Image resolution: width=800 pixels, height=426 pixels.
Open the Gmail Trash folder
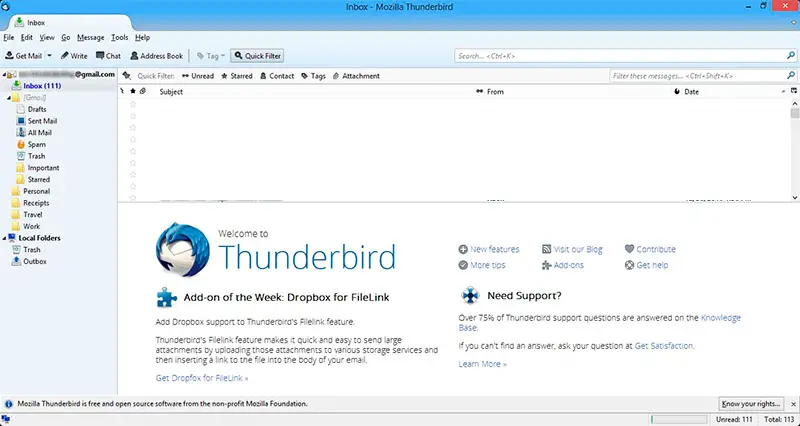(x=36, y=156)
